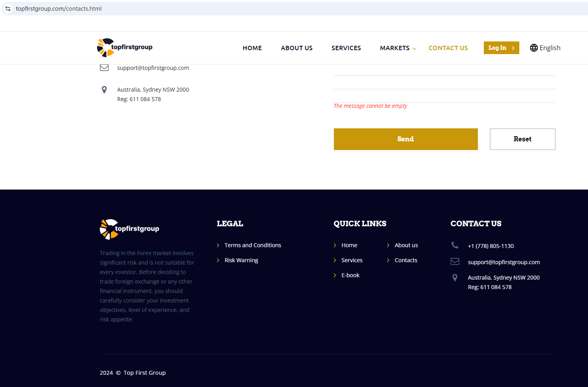This screenshot has width=588, height=387.
Task: Click the chevron before Risk Warning
Action: [x=218, y=260]
